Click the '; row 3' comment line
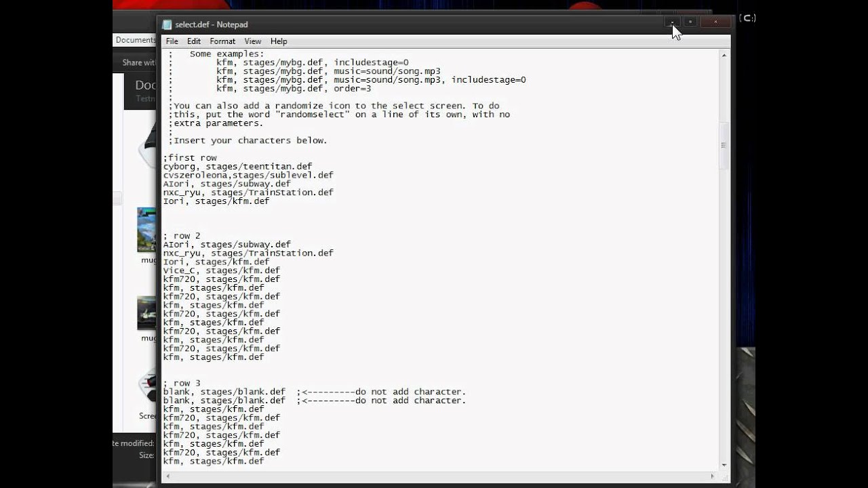 coord(182,383)
